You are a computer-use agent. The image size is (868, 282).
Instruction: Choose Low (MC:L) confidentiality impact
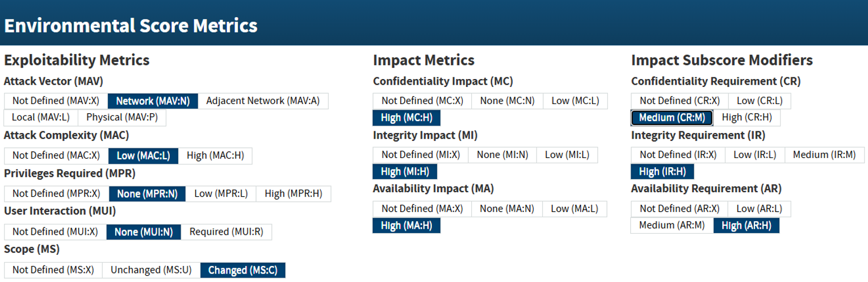pyautogui.click(x=575, y=101)
